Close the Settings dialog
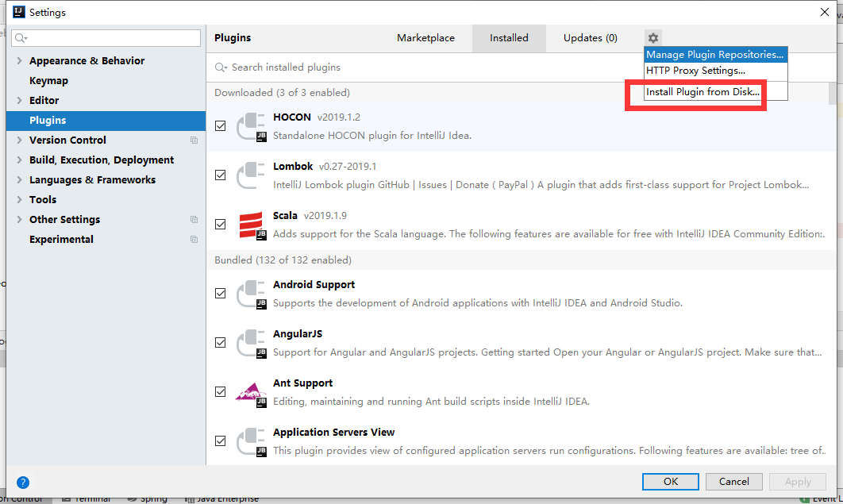The height and width of the screenshot is (504, 843). click(x=825, y=12)
